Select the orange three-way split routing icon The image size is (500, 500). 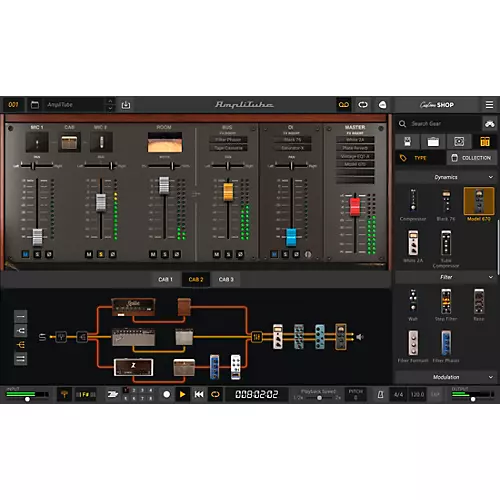21,345
